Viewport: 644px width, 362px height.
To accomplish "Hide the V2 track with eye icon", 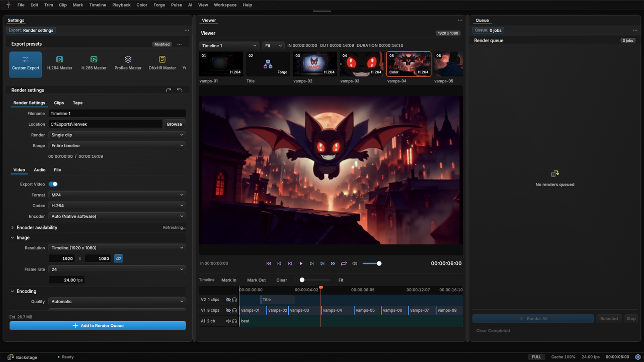I will click(228, 300).
